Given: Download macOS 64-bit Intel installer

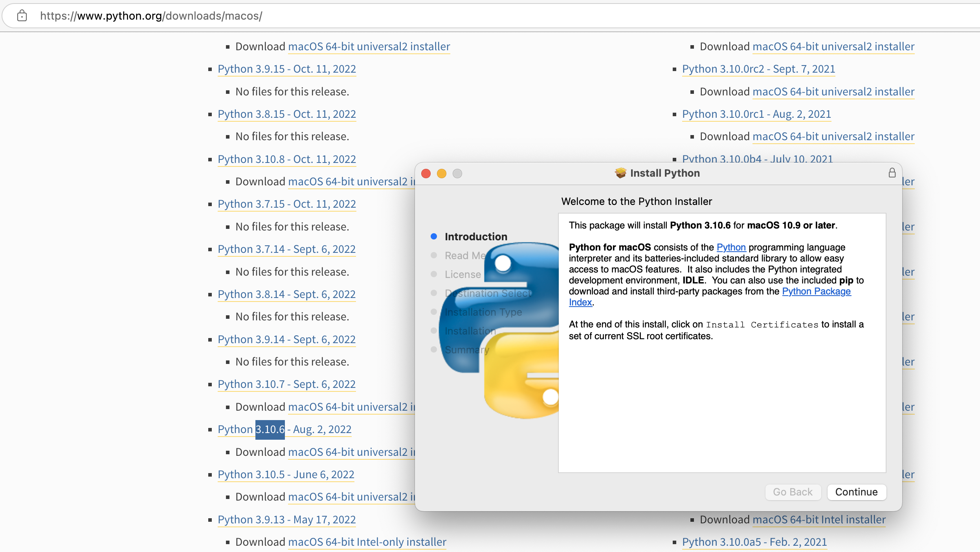Looking at the screenshot, I should pos(819,520).
